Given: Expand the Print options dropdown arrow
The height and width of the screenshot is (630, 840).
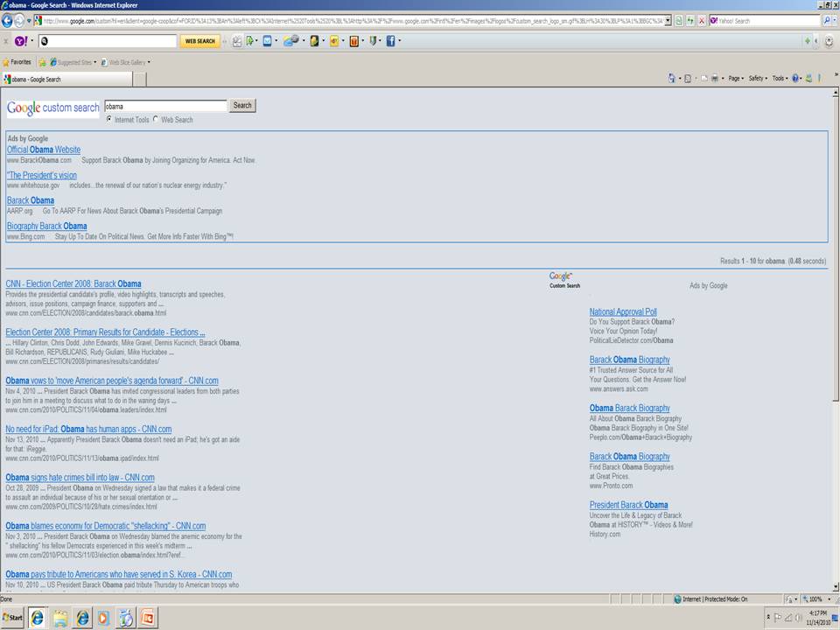Looking at the screenshot, I should point(723,79).
